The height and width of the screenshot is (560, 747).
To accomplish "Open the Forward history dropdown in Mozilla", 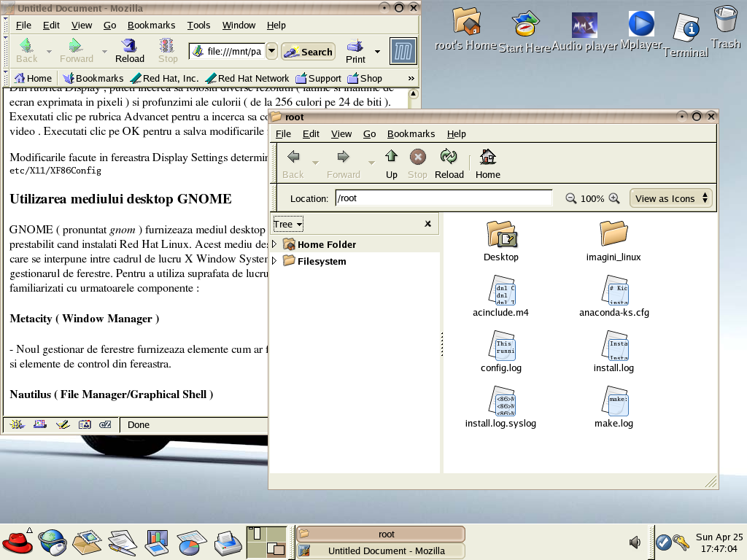I will tap(104, 52).
